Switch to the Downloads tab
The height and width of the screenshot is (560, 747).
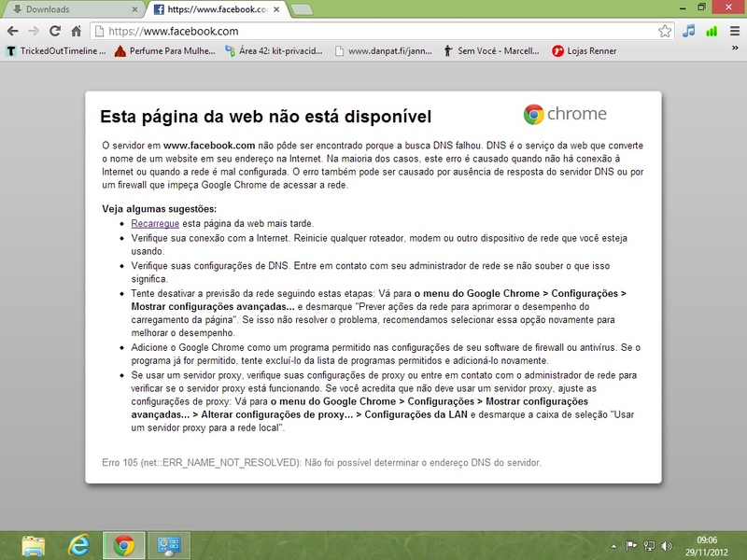pos(72,9)
